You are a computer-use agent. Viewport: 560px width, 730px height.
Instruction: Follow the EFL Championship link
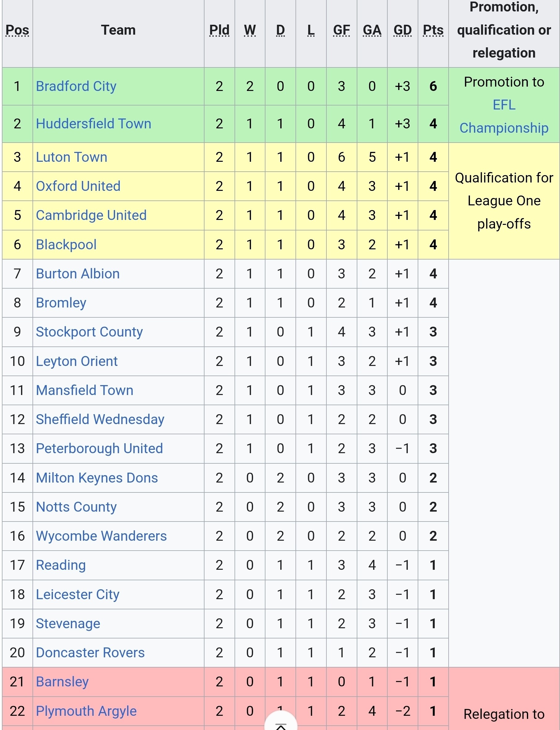click(x=504, y=116)
